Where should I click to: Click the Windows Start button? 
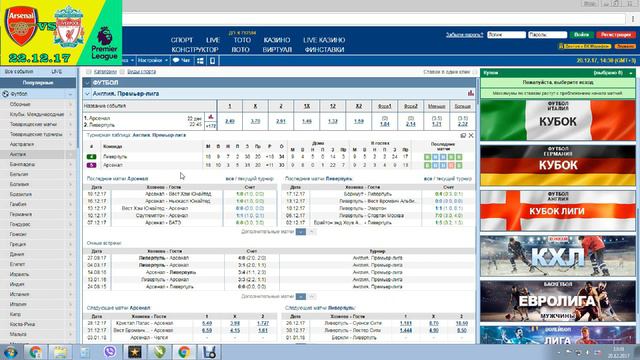pos(10,351)
